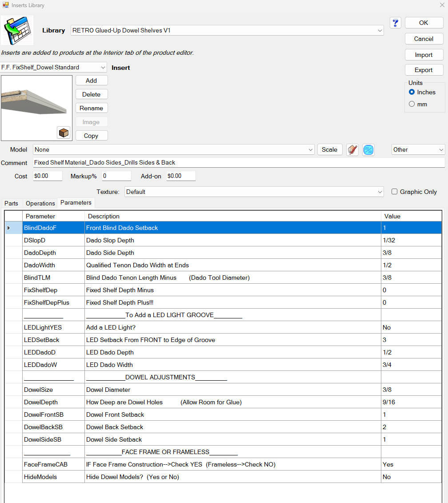448x503 pixels.
Task: Select the mm units radio button
Action: click(412, 104)
